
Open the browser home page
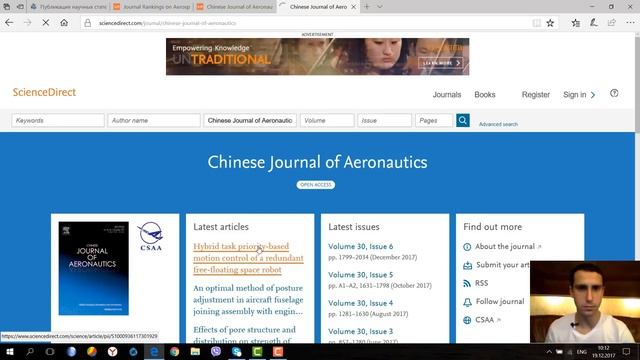point(64,23)
